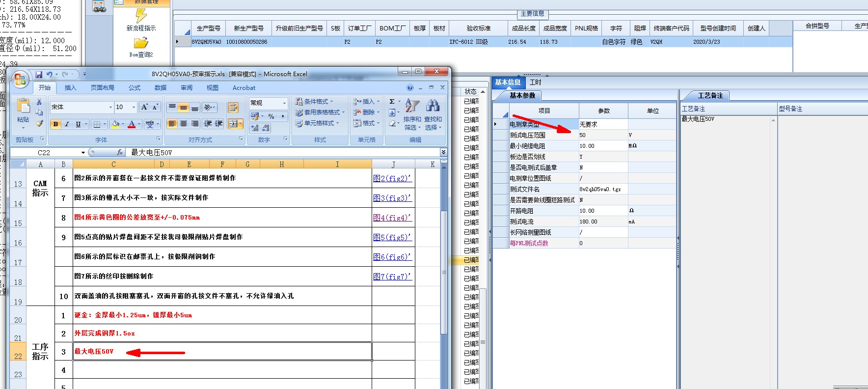
Task: Open the 审阅 ribbon tab
Action: click(187, 88)
